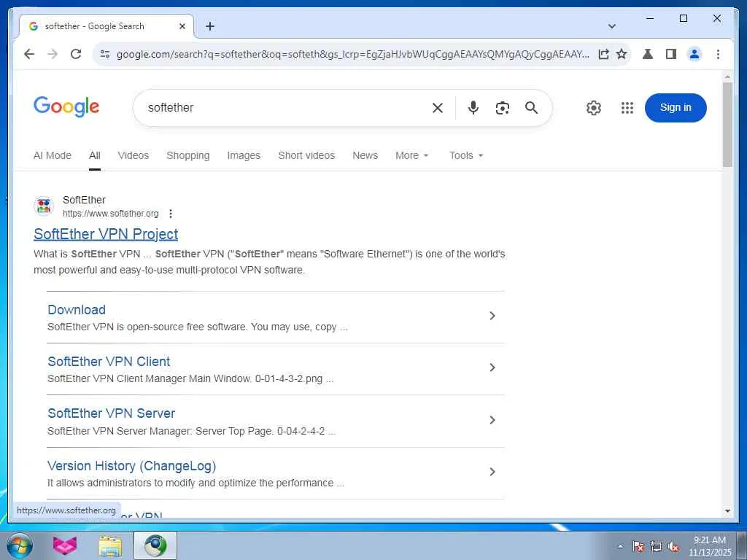747x560 pixels.
Task: Open the Download sitelink
Action: click(x=77, y=309)
